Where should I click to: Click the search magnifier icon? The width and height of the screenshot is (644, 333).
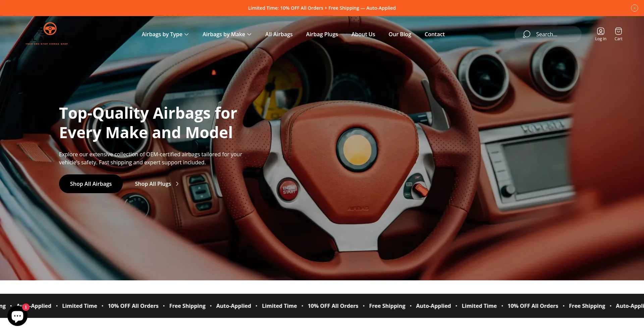[x=527, y=34]
